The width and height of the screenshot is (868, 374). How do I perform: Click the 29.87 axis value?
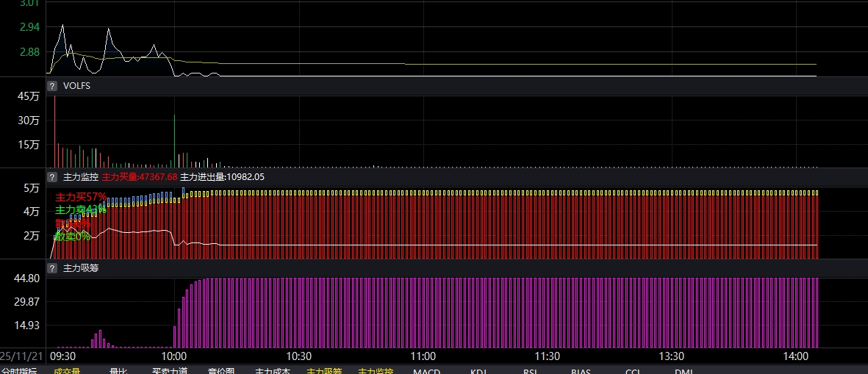pyautogui.click(x=26, y=302)
